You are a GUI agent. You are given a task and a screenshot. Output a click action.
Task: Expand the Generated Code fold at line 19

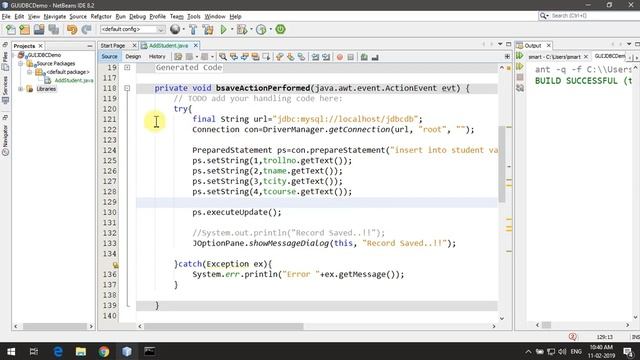click(127, 67)
